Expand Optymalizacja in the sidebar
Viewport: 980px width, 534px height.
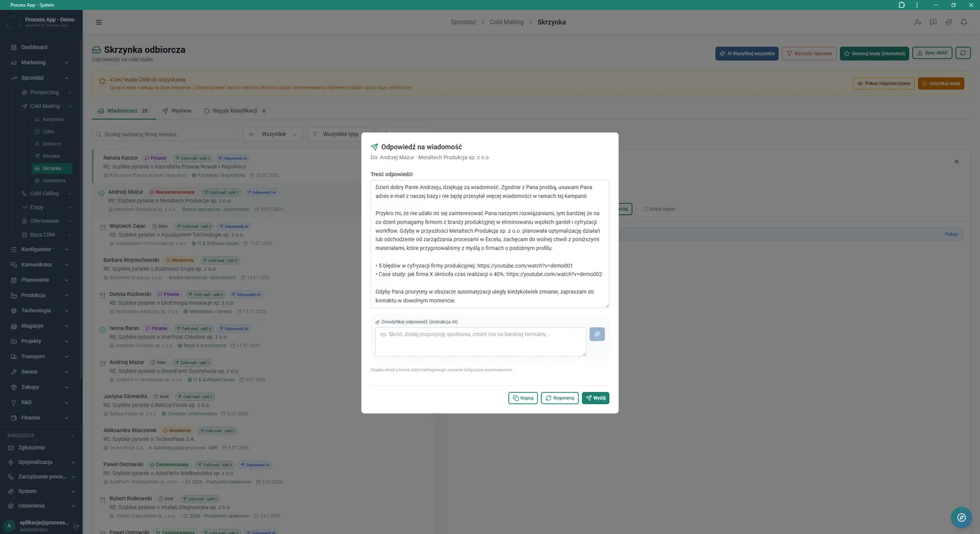tap(40, 462)
